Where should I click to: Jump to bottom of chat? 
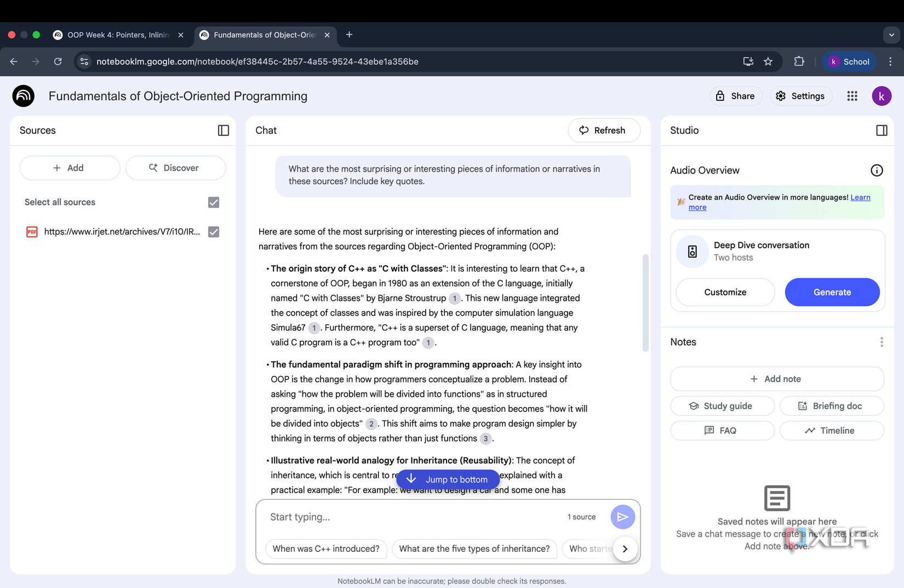[448, 479]
